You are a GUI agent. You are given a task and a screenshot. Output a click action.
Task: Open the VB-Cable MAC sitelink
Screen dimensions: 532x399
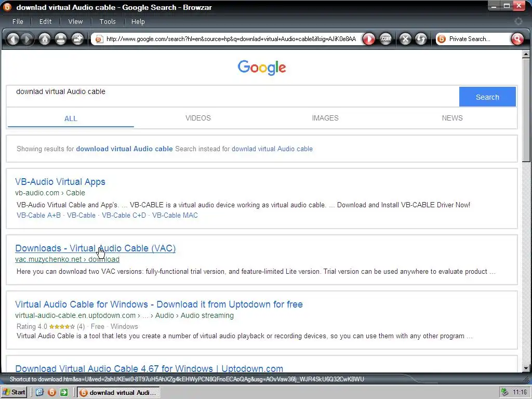click(x=175, y=215)
